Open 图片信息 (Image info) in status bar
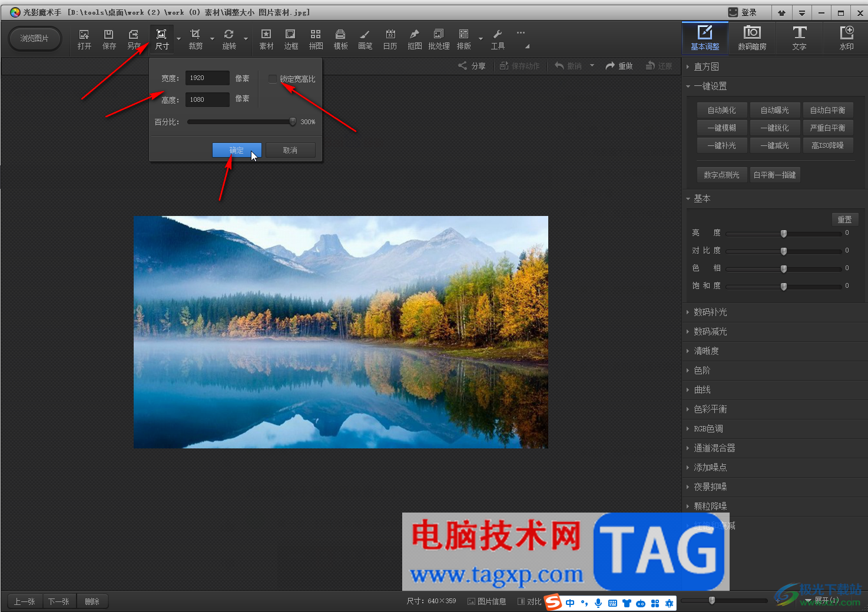Image resolution: width=868 pixels, height=612 pixels. click(x=487, y=601)
